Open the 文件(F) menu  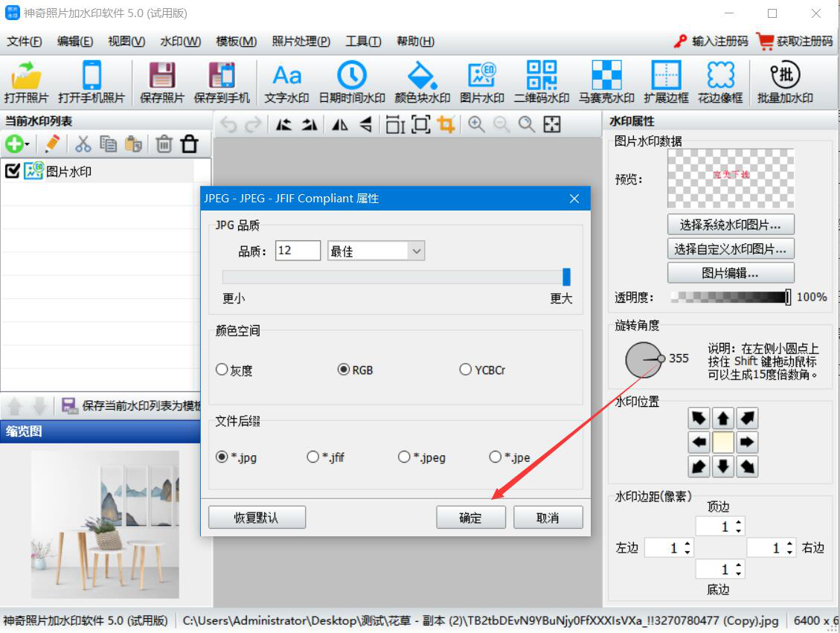coord(24,41)
